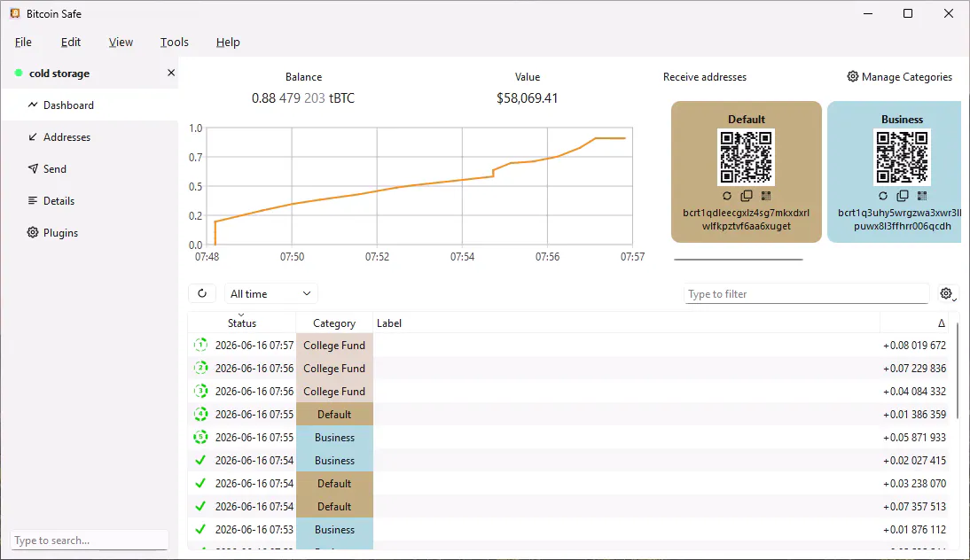Show QR code for Business address
Screen dimensions: 970x560
(922, 196)
